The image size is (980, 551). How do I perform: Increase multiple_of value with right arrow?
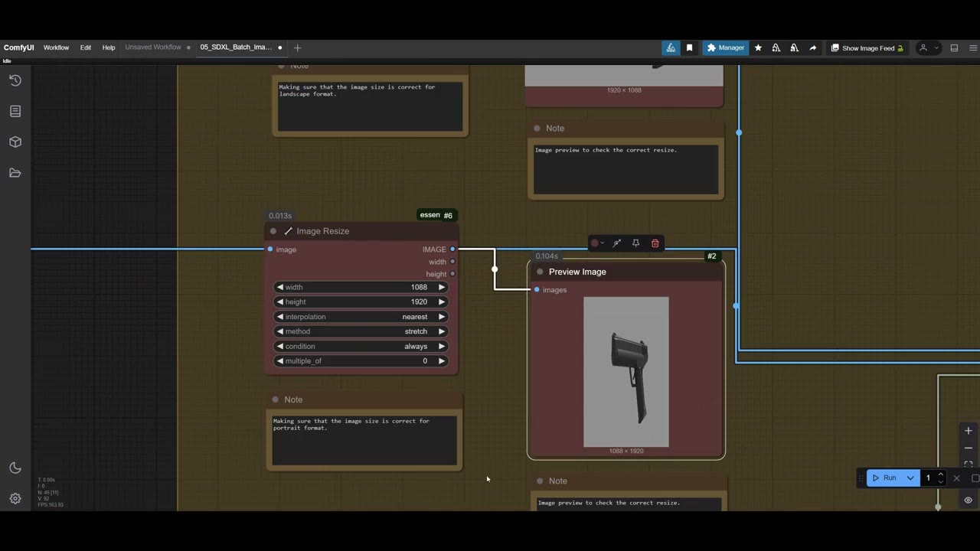coord(442,361)
